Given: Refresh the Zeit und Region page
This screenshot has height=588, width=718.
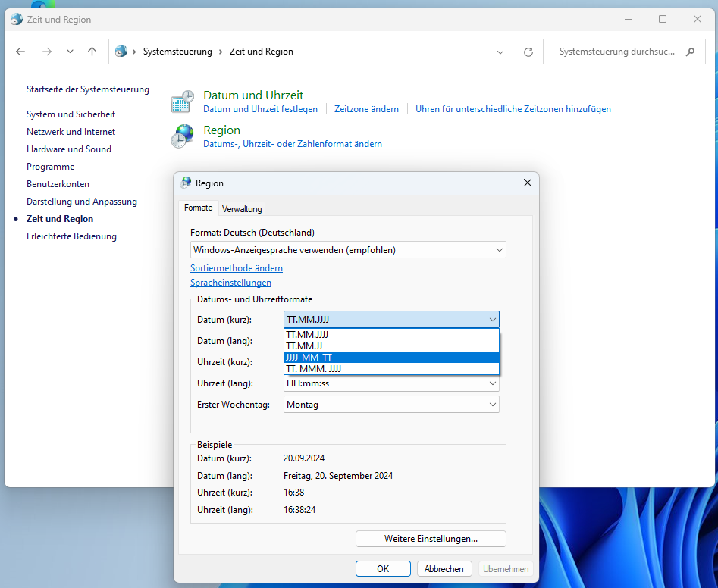Looking at the screenshot, I should coord(528,52).
